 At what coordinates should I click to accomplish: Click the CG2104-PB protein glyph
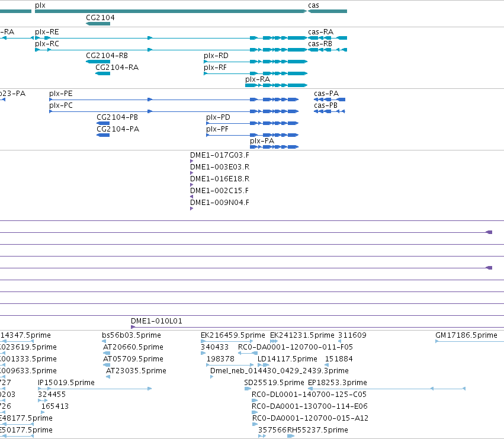(x=103, y=123)
